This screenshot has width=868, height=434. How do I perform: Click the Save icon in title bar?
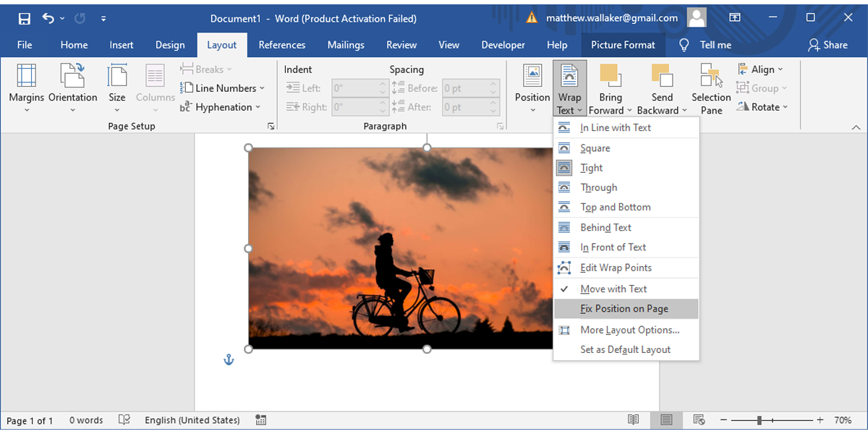[24, 18]
